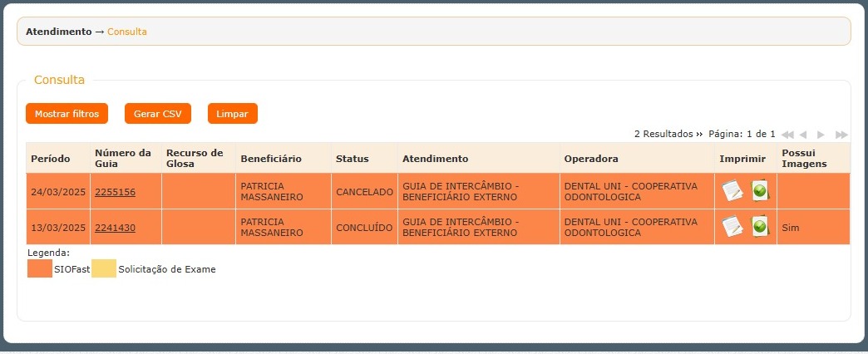Go to first page of results

(x=787, y=135)
